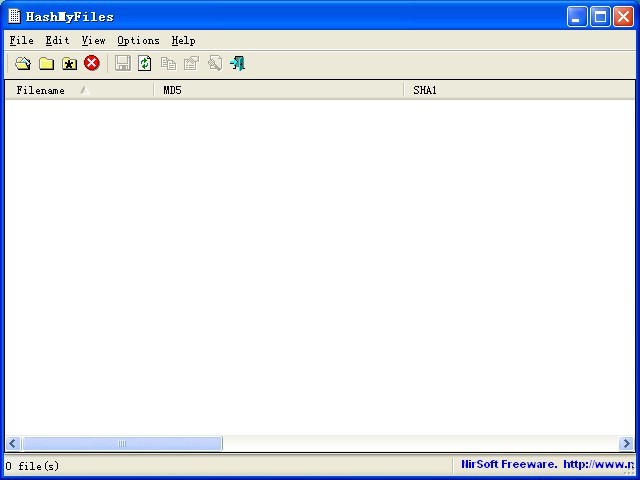
Task: Open the Help menu
Action: 183,41
